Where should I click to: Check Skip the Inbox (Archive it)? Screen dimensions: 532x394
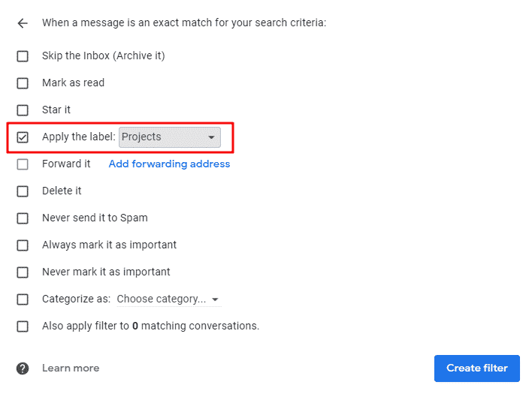tap(23, 56)
